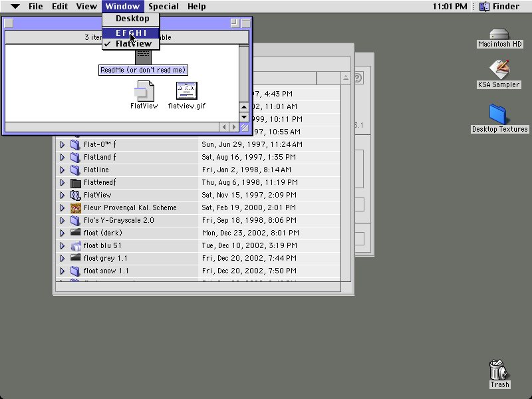
Task: Click the Flat-O™ ƒ folder icon
Action: coord(75,144)
